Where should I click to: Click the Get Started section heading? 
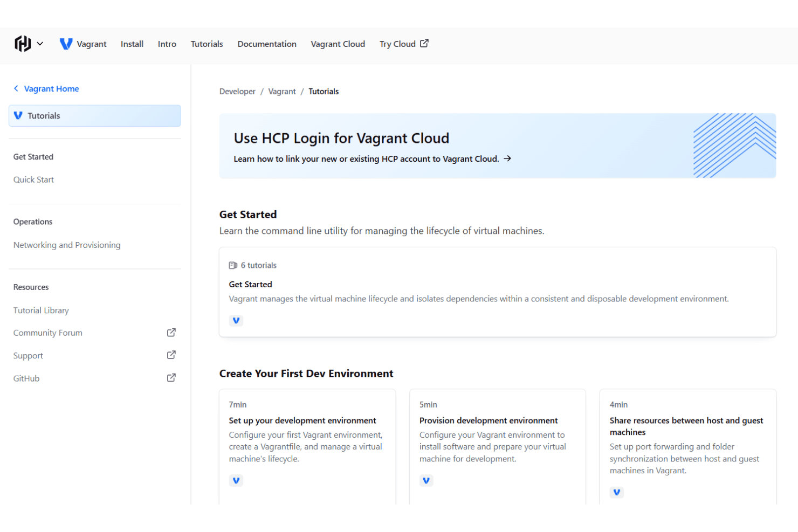pyautogui.click(x=248, y=215)
